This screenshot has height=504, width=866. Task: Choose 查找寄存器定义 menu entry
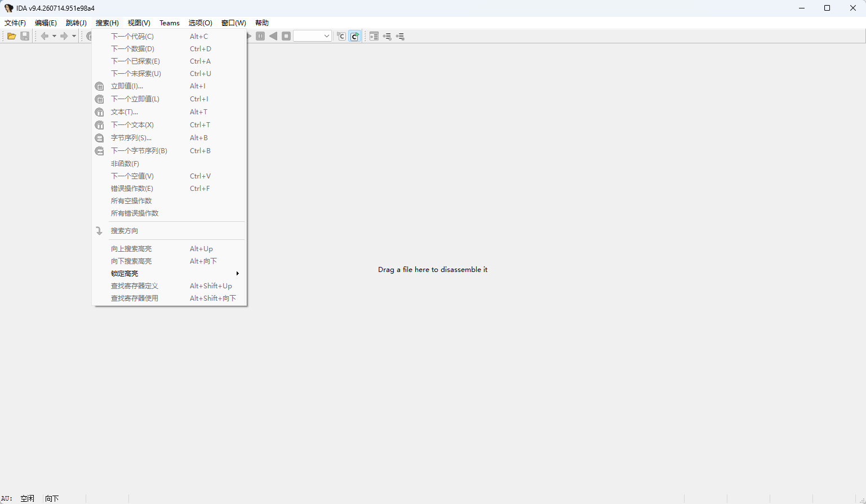pyautogui.click(x=170, y=286)
